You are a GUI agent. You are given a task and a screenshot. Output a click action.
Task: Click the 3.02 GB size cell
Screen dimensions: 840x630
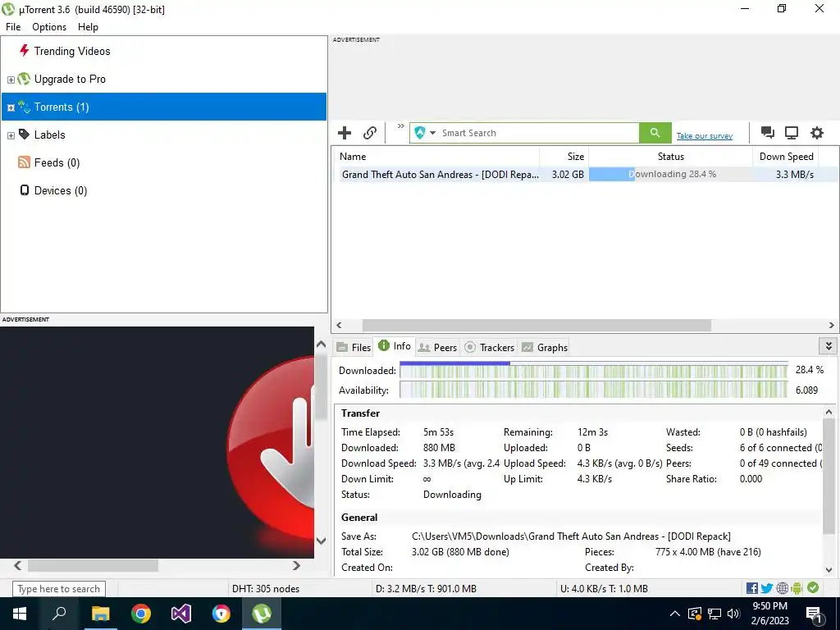point(568,174)
